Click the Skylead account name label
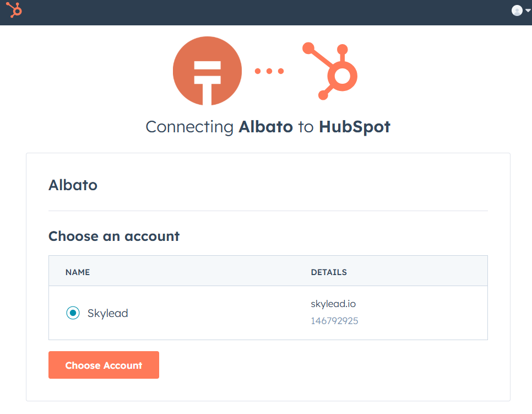The height and width of the screenshot is (414, 532). (107, 313)
